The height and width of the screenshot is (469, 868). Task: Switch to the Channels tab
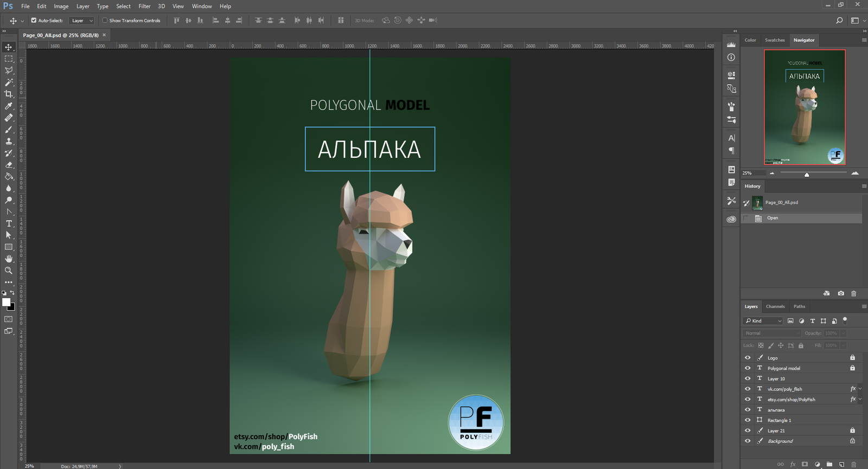[x=775, y=306]
